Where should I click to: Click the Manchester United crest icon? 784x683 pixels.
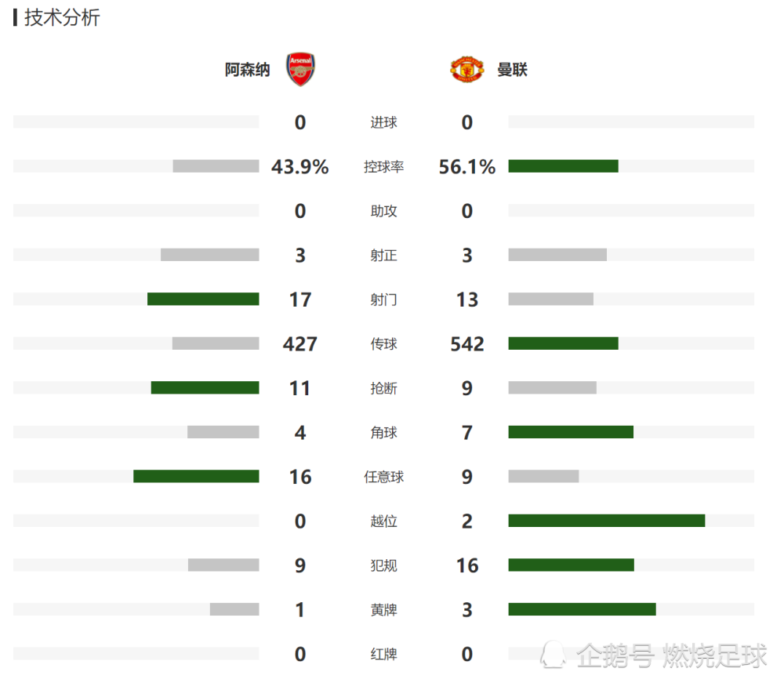[467, 69]
